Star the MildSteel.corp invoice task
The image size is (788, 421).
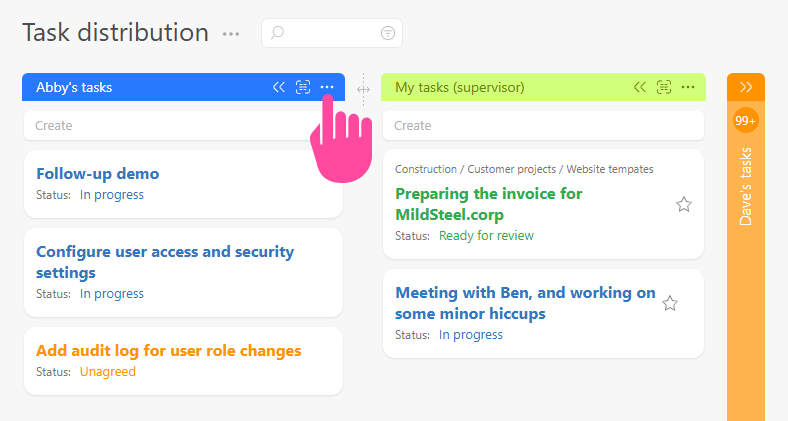(x=684, y=204)
